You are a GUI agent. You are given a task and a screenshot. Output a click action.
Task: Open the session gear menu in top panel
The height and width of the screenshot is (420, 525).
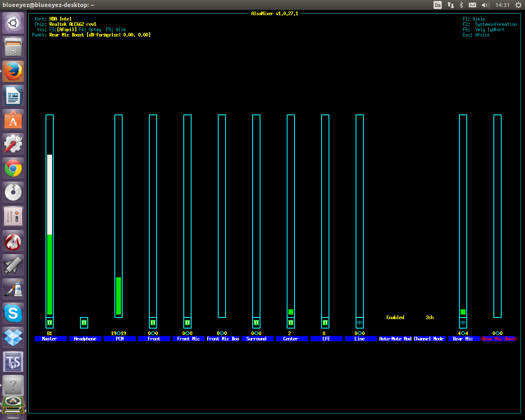pyautogui.click(x=518, y=5)
